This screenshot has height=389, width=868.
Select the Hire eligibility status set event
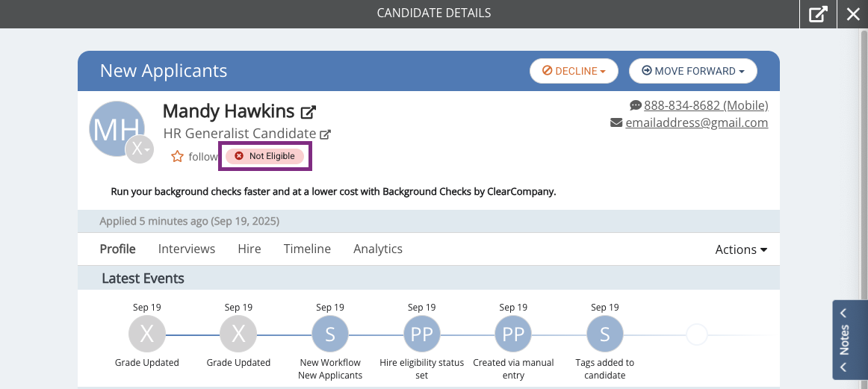tap(422, 334)
